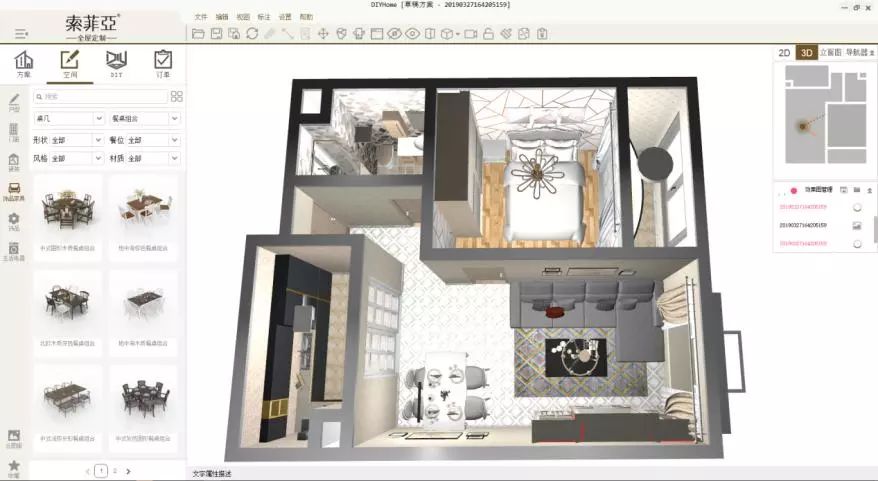The height and width of the screenshot is (481, 878).
Task: Click the door panel icon in the toolbar
Action: (430, 34)
